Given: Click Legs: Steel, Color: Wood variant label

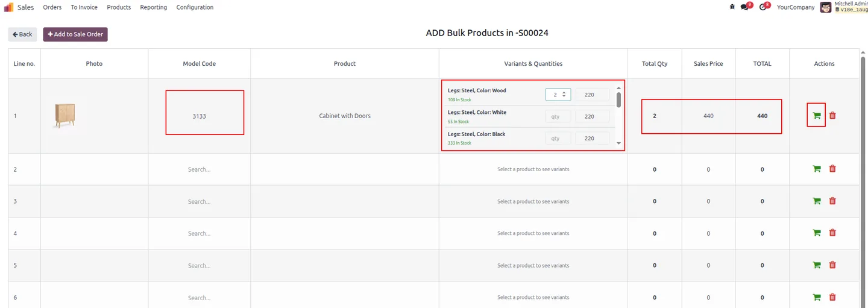Looking at the screenshot, I should pos(477,90).
